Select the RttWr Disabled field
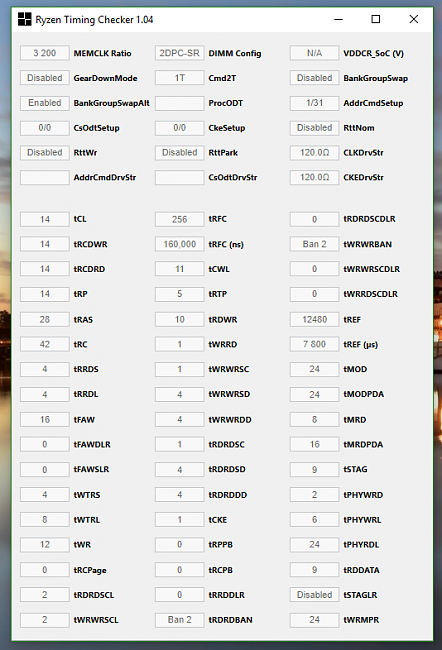Image resolution: width=442 pixels, height=650 pixels. pyautogui.click(x=45, y=153)
